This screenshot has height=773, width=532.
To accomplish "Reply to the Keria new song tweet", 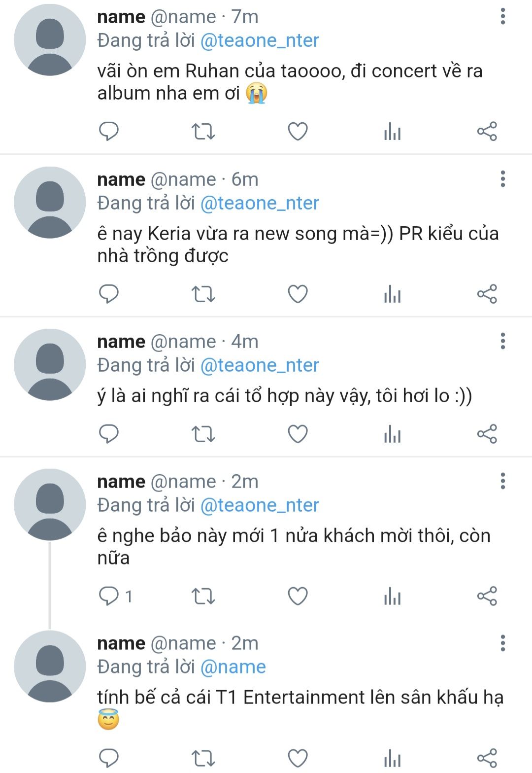I will click(x=109, y=294).
